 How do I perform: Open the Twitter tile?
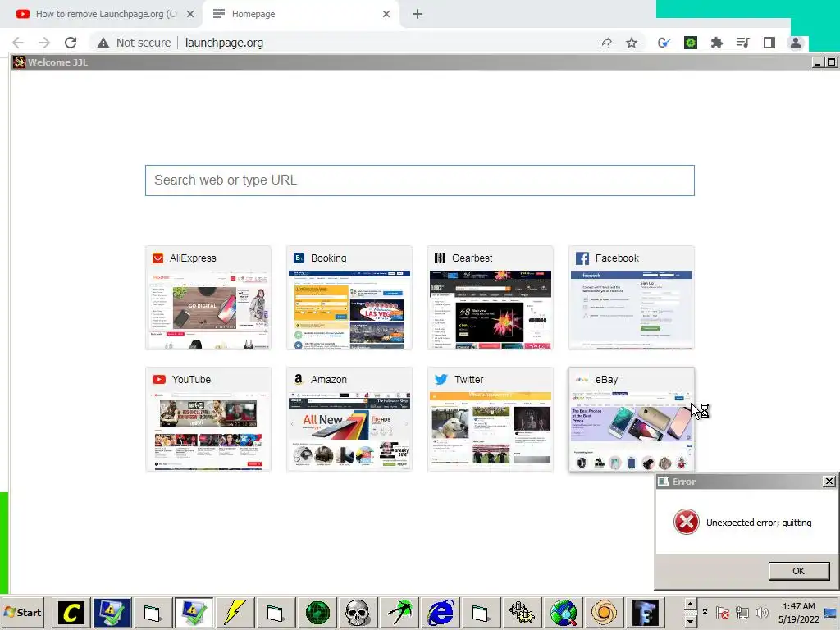click(x=491, y=419)
